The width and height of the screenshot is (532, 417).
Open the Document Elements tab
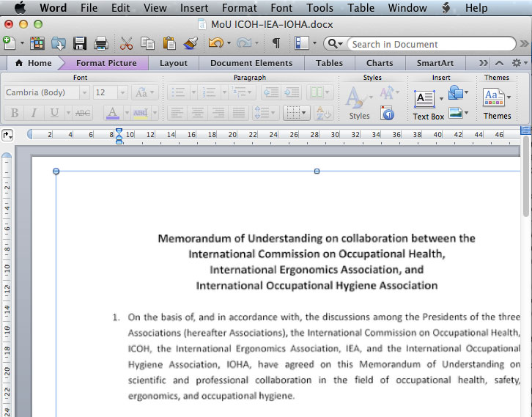[x=251, y=63]
